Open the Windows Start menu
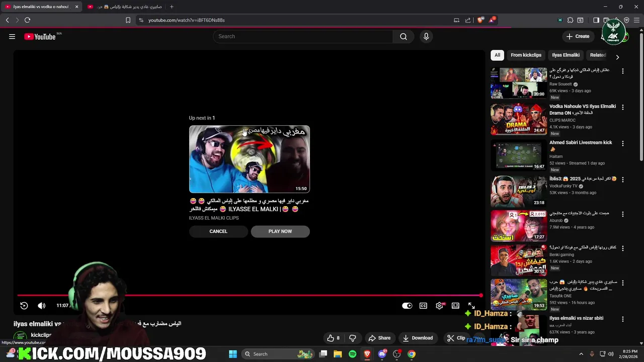644x362 pixels. [x=233, y=354]
